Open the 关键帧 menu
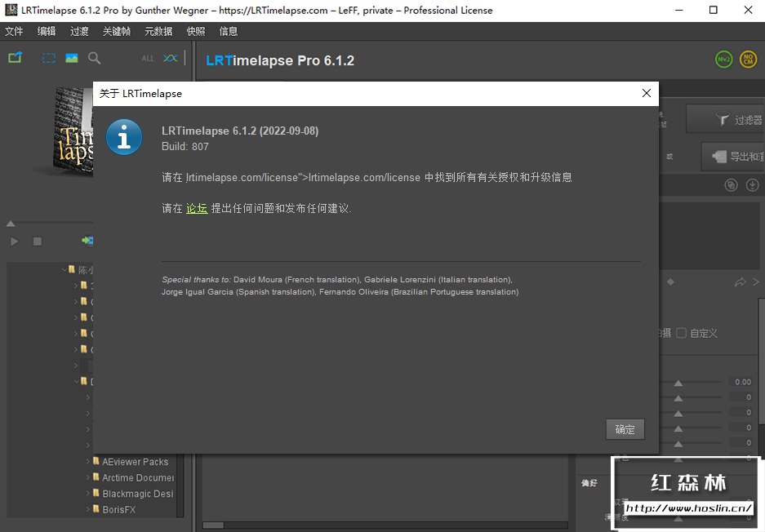The height and width of the screenshot is (532, 765). 117,31
